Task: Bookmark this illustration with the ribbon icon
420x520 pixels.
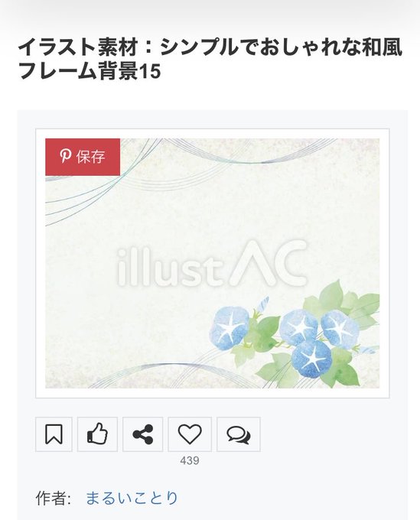Action: [x=54, y=434]
